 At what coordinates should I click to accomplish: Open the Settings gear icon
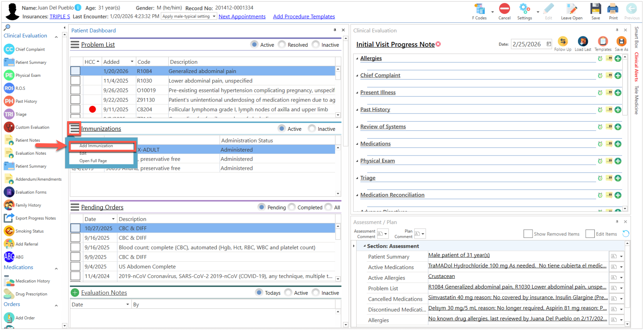coord(524,8)
